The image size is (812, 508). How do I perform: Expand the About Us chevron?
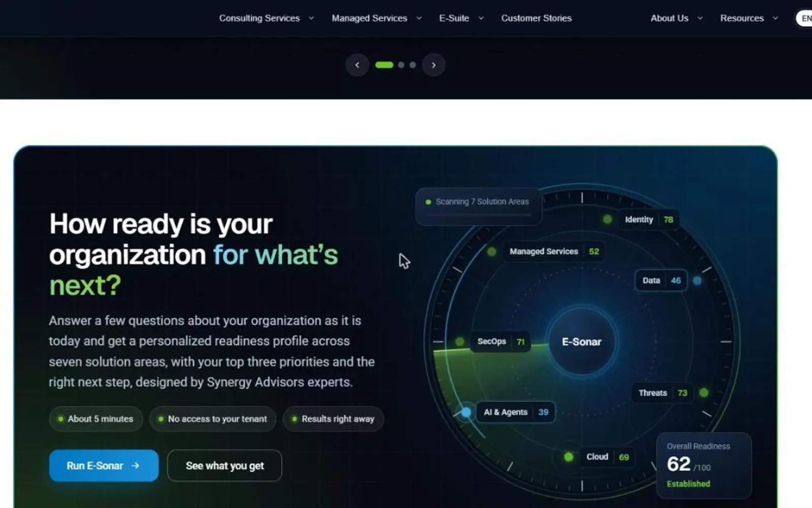click(x=700, y=18)
